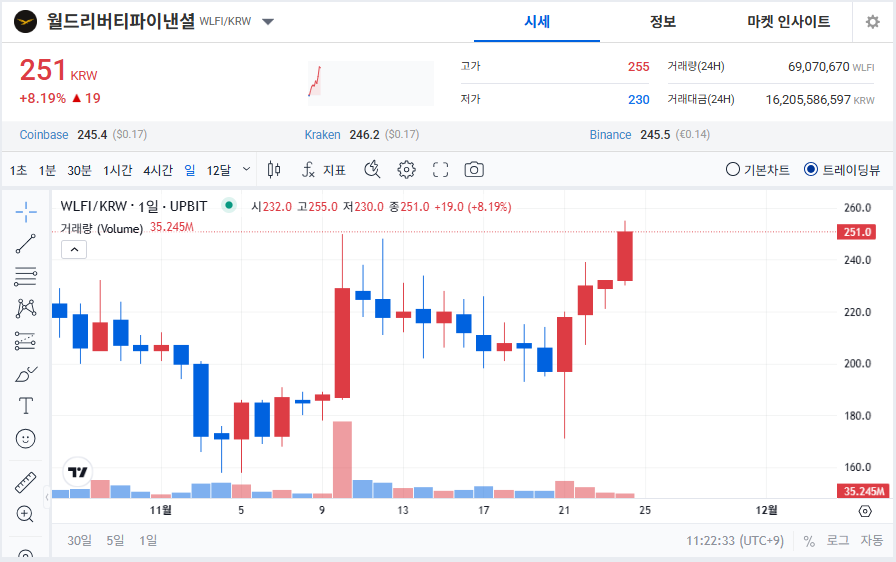
Task: Set date range to 1일
Action: (x=148, y=540)
